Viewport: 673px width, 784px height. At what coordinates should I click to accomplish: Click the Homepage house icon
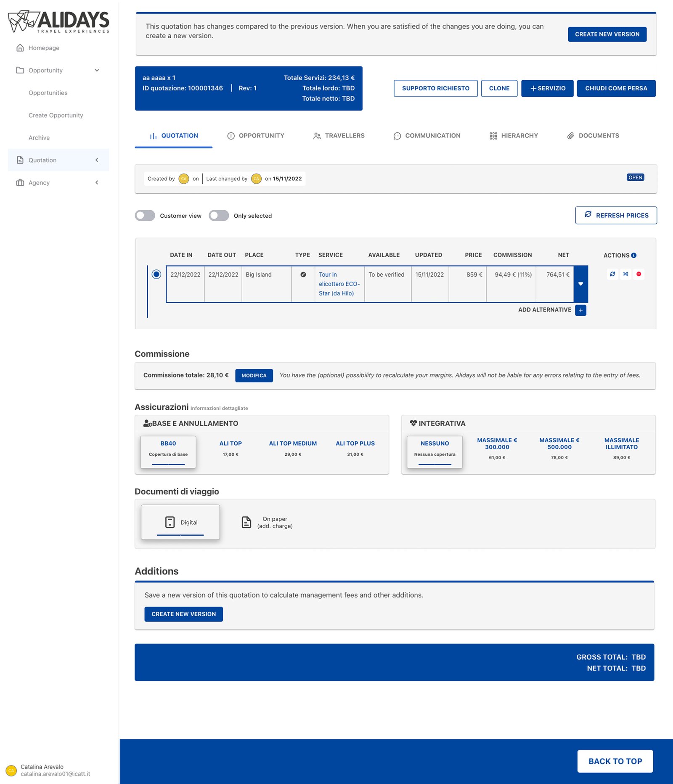20,48
